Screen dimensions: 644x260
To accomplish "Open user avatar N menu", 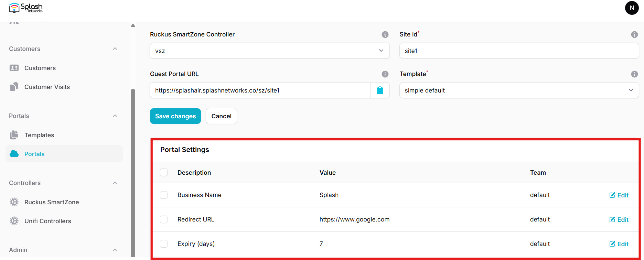I will tap(632, 8).
